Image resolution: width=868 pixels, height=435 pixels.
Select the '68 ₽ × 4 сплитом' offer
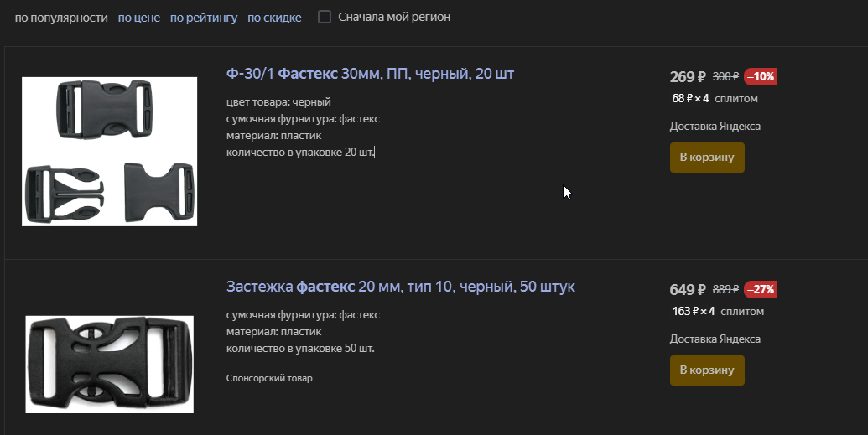point(715,99)
